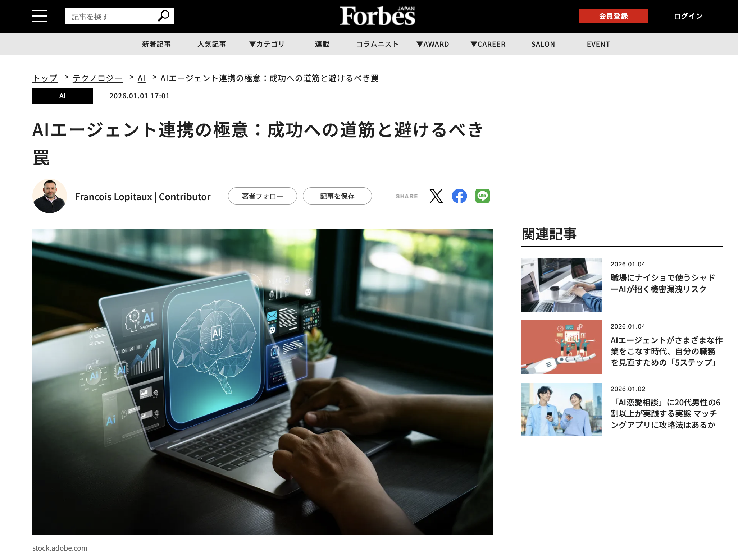
Task: Expand the カテゴリ dropdown menu
Action: tap(267, 44)
